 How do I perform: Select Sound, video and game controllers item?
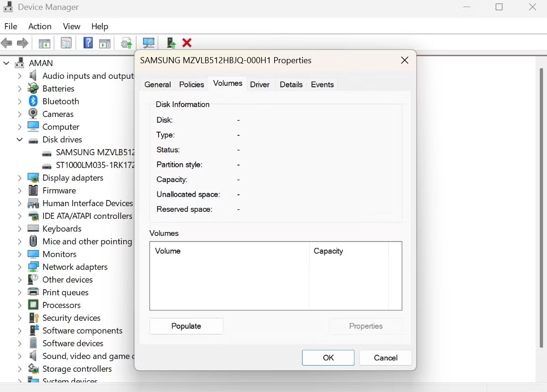tap(88, 356)
